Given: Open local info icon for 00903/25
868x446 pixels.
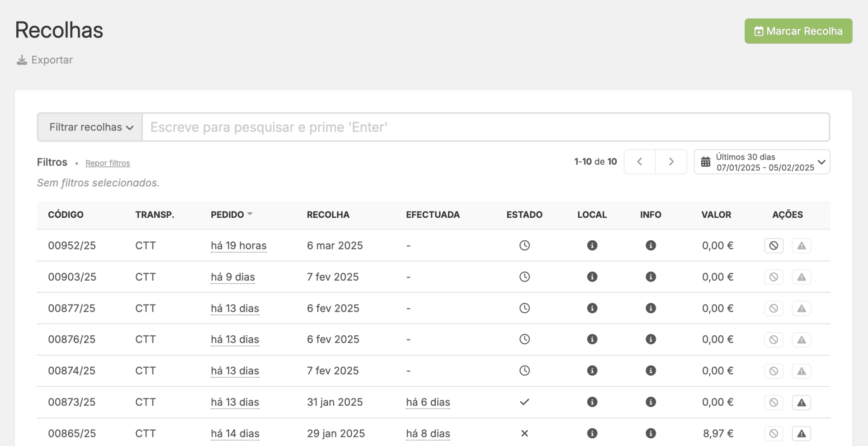Looking at the screenshot, I should coord(592,277).
